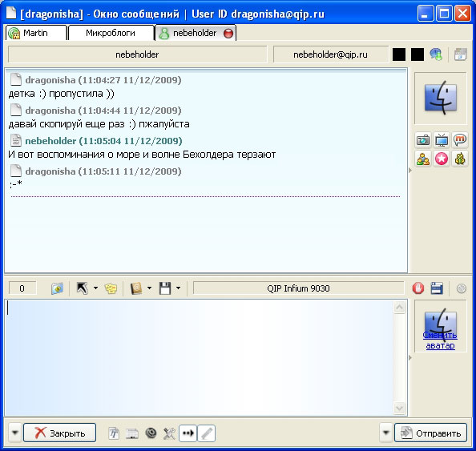
Task: Click the Отправить send button
Action: (x=430, y=433)
